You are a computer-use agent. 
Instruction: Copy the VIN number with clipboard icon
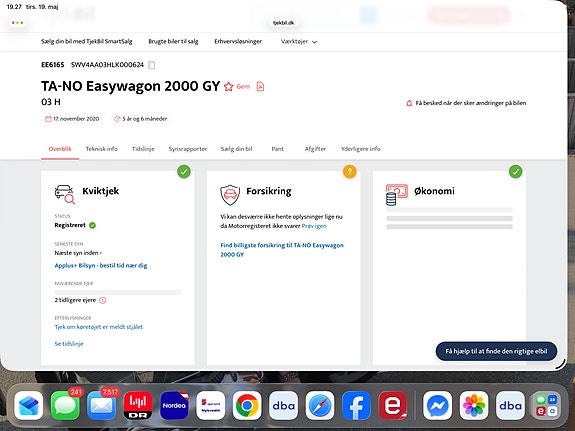(x=151, y=65)
